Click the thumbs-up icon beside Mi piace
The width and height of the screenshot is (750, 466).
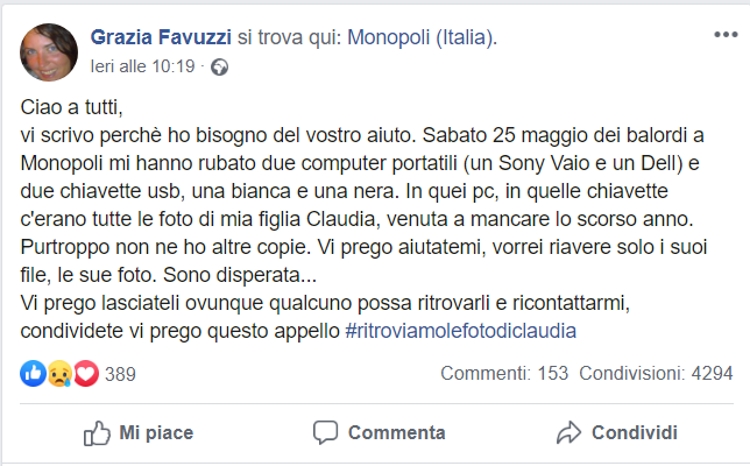point(97,433)
